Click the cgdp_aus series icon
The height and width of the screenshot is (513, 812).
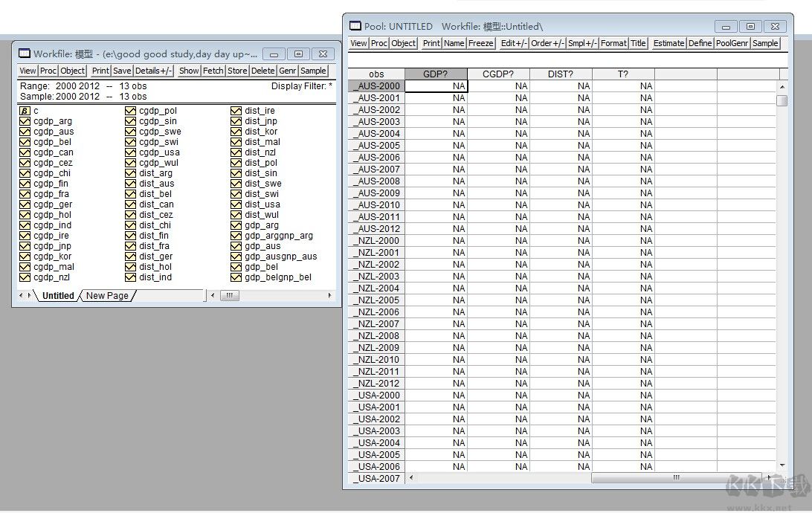pyautogui.click(x=25, y=132)
